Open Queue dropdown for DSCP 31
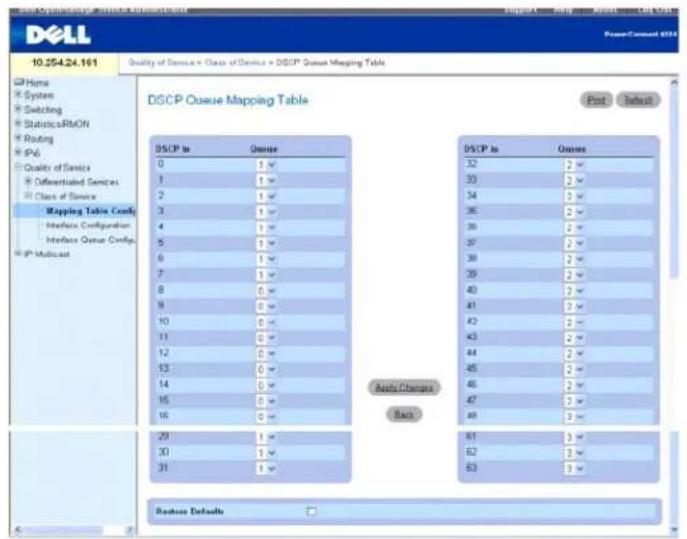The height and width of the screenshot is (539, 687). [266, 468]
